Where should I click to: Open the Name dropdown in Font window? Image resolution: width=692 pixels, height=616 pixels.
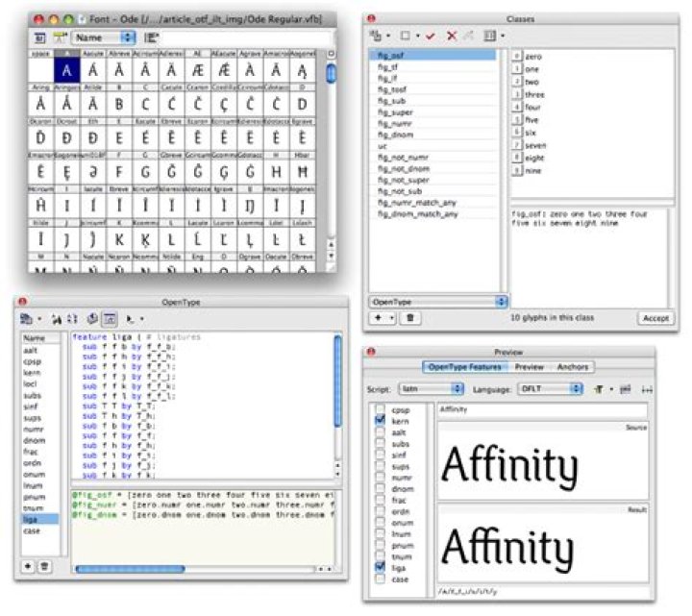click(104, 37)
